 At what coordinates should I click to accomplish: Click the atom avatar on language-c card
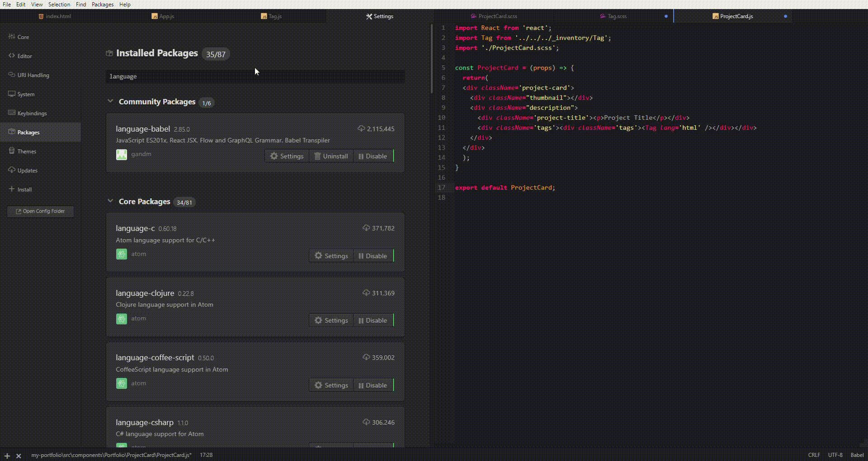(122, 254)
